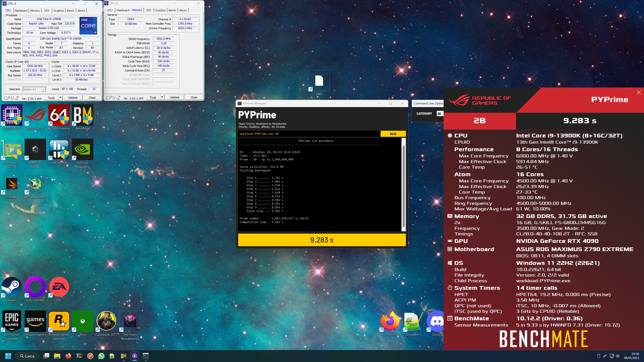
Task: Select the Intel Core i9 13900K name field
Action: pos(49,19)
